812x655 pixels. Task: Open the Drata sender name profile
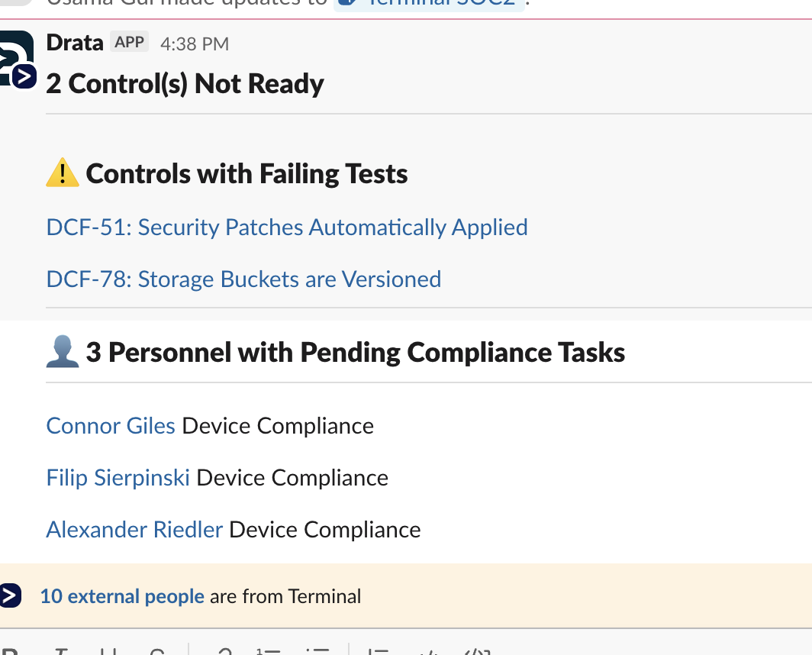point(75,43)
